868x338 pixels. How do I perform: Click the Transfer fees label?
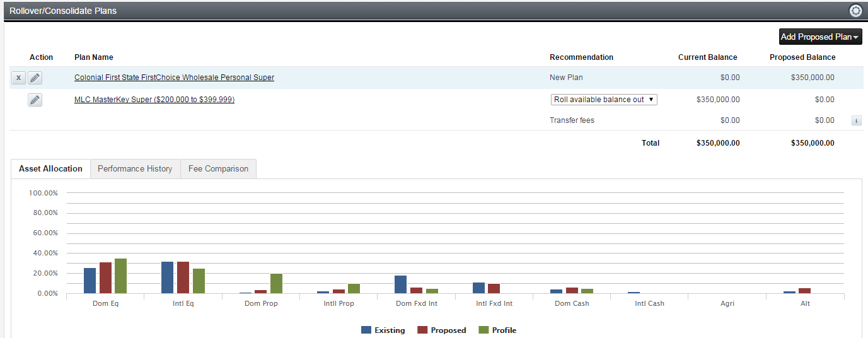coord(572,120)
